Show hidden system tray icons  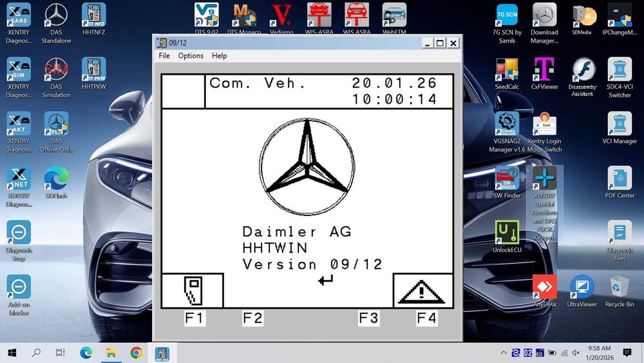[503, 353]
